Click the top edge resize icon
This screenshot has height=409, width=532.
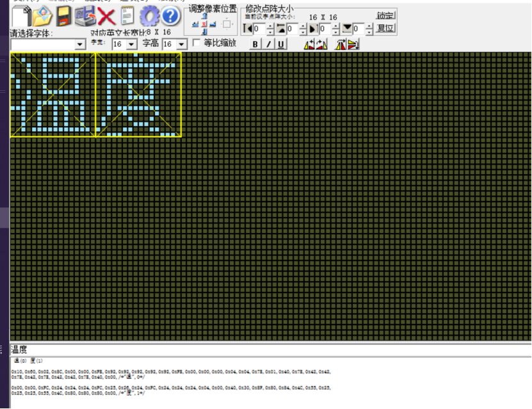pos(280,29)
